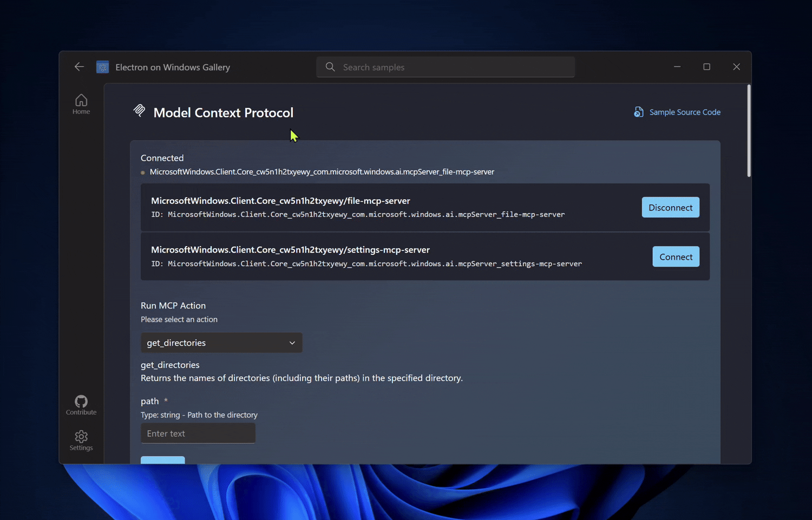Minimize the Gallery window
This screenshot has width=812, height=520.
click(677, 67)
